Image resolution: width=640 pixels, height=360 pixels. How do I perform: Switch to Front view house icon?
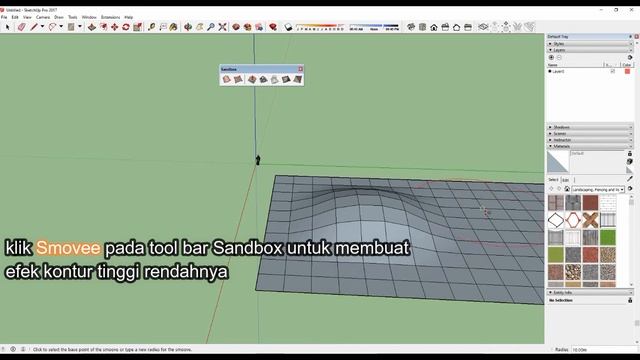[433, 27]
